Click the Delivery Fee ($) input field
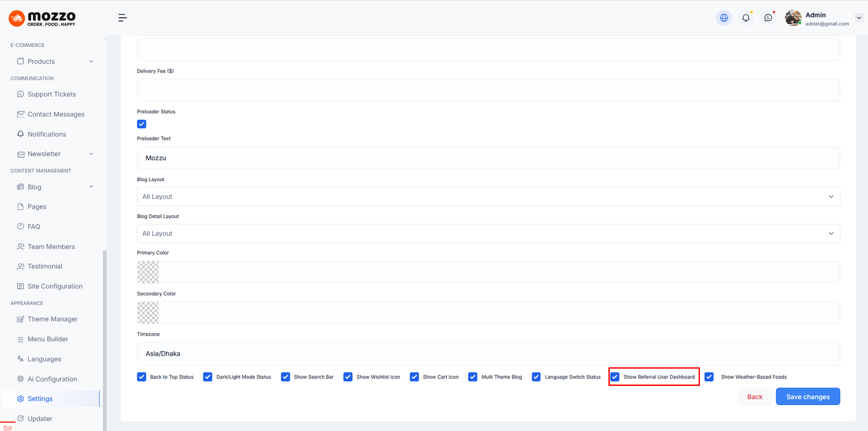The width and height of the screenshot is (868, 431). (x=488, y=90)
